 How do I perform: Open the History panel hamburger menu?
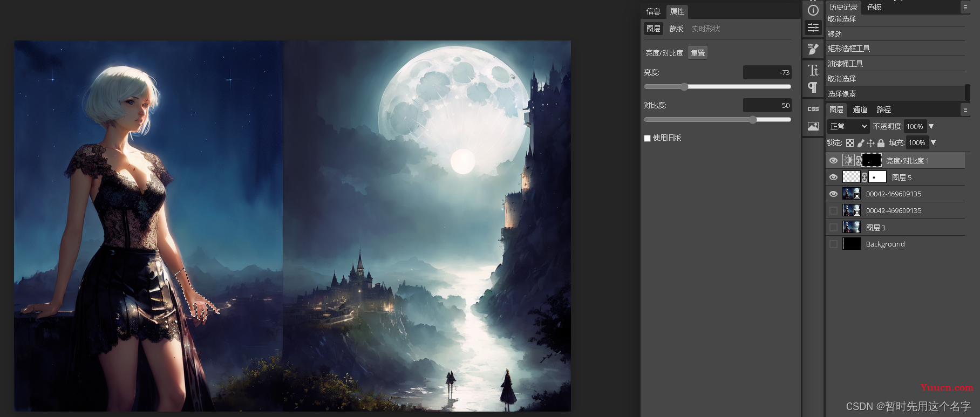click(965, 7)
